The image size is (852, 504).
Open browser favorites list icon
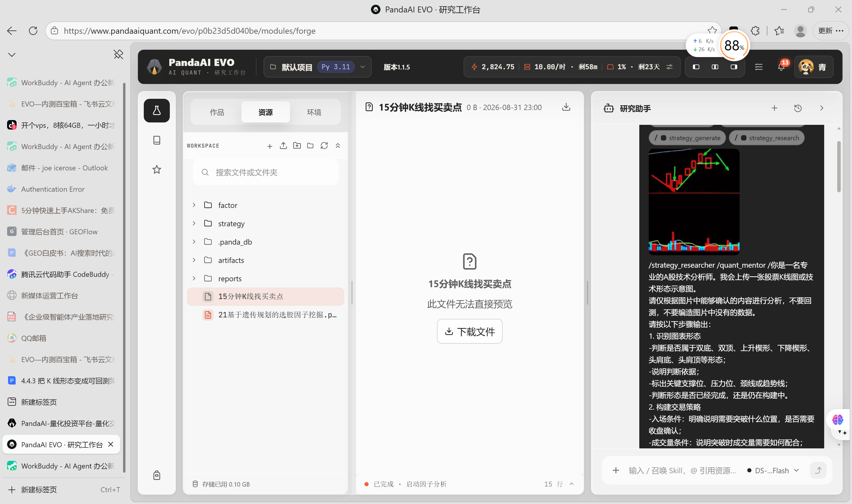pos(779,30)
